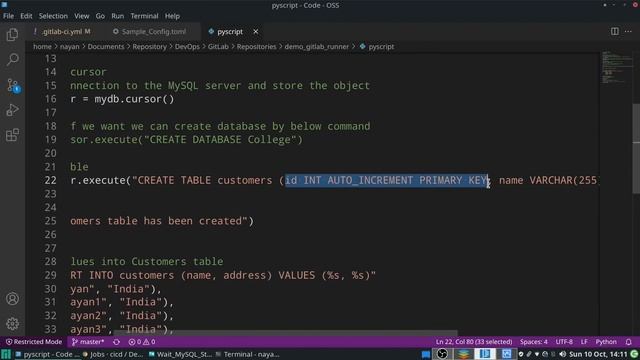
Task: Click the Synchronize Changes icon in status bar
Action: (x=116, y=342)
